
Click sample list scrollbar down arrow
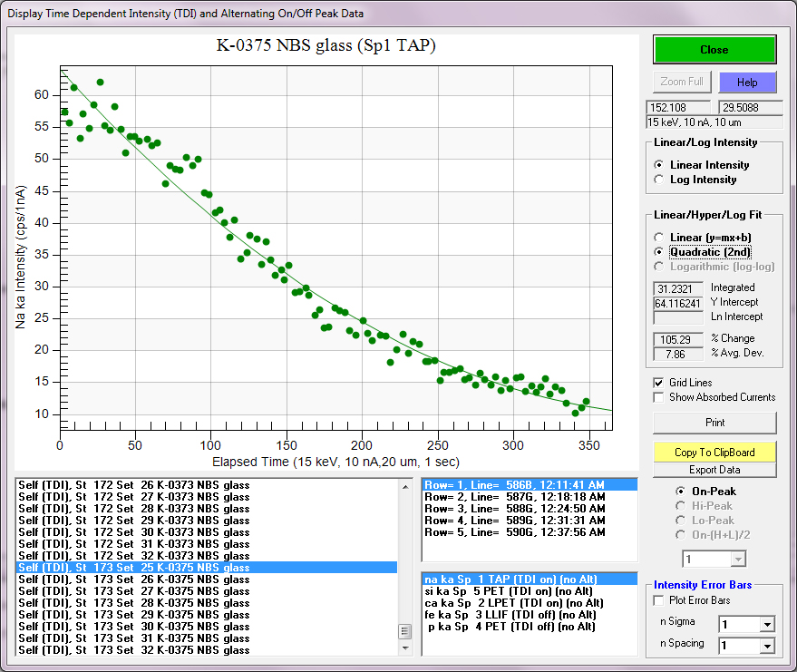403,648
